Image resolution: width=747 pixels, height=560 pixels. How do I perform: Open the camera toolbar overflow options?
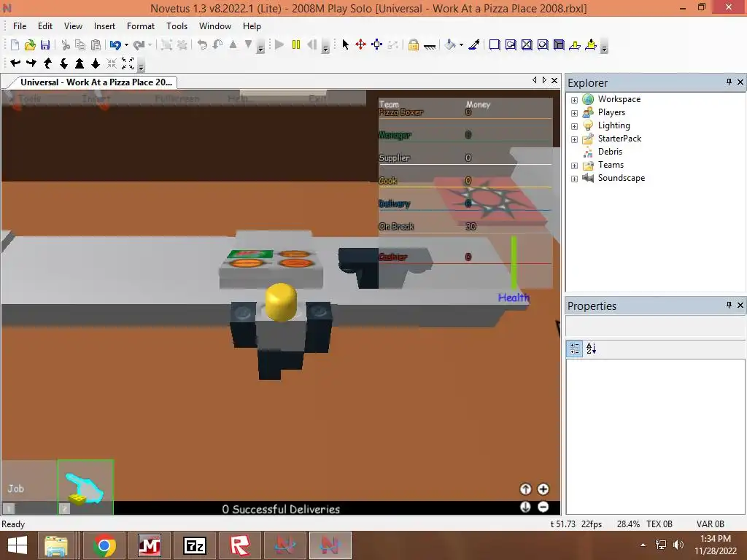point(141,66)
